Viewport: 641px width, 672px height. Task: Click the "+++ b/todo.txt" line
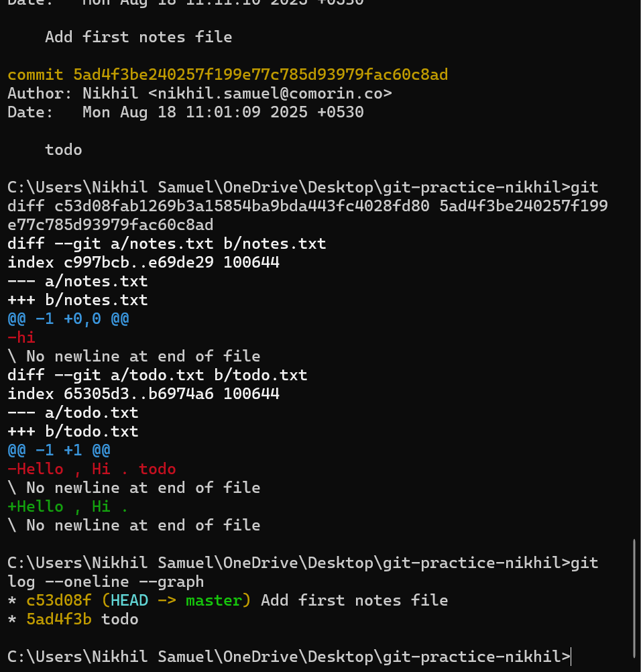pyautogui.click(x=73, y=431)
